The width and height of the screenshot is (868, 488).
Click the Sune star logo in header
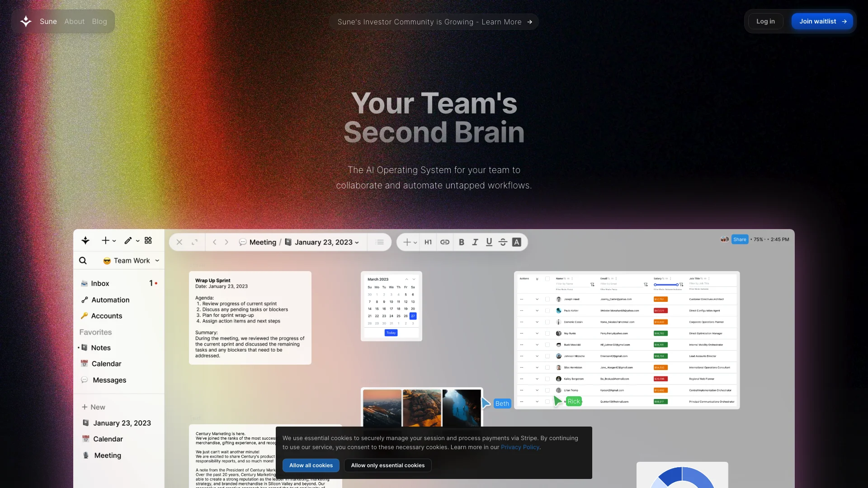tap(26, 21)
